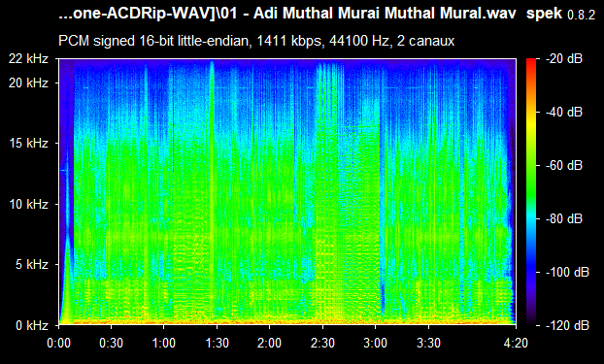
Task: Select the 20 kHz frequency label
Action: [x=29, y=83]
